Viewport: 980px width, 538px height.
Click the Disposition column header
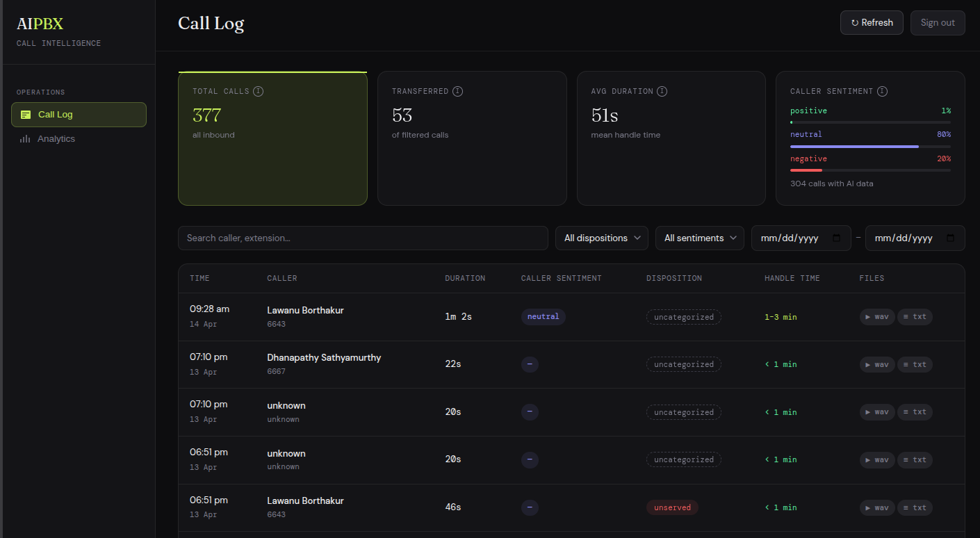click(x=674, y=278)
